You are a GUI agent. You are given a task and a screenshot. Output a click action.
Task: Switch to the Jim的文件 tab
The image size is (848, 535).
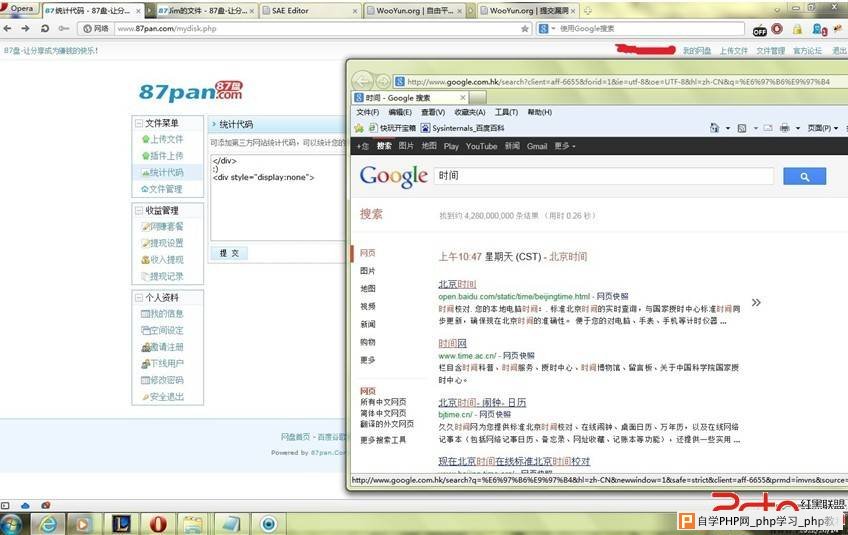[206, 10]
